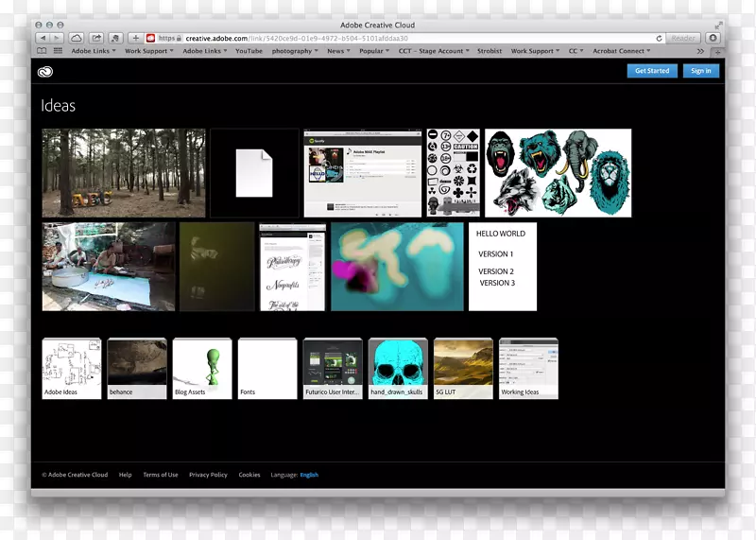
Task: Open the Strobist bookmark
Action: [x=490, y=51]
